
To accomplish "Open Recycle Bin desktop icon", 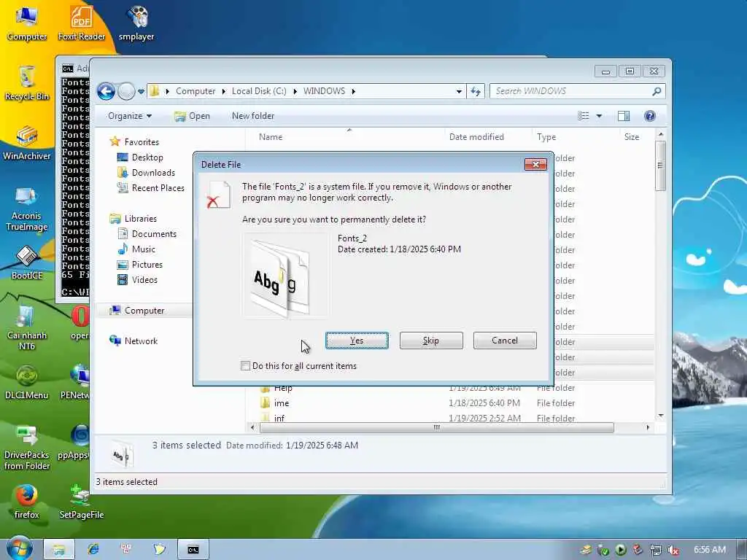I will 27,83.
